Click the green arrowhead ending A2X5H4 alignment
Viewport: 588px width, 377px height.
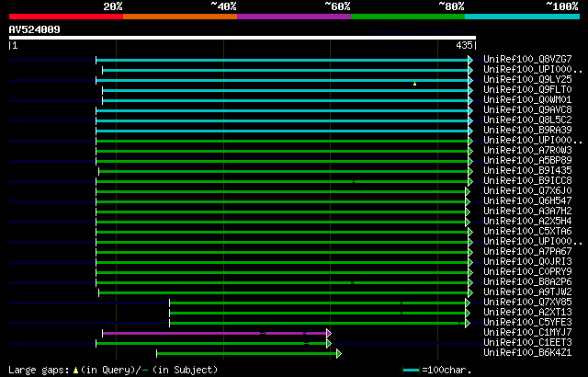tap(468, 223)
